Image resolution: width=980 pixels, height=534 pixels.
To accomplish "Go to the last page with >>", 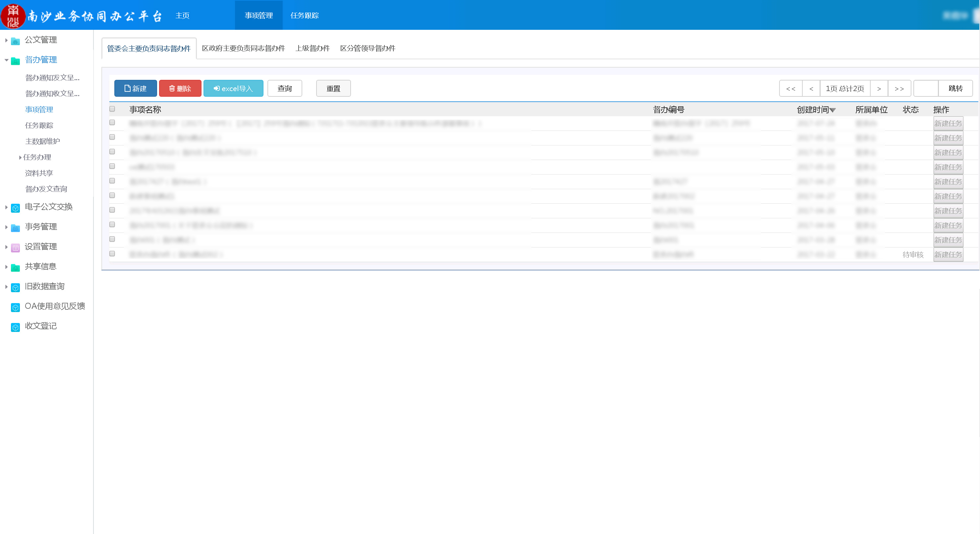I will pyautogui.click(x=899, y=88).
